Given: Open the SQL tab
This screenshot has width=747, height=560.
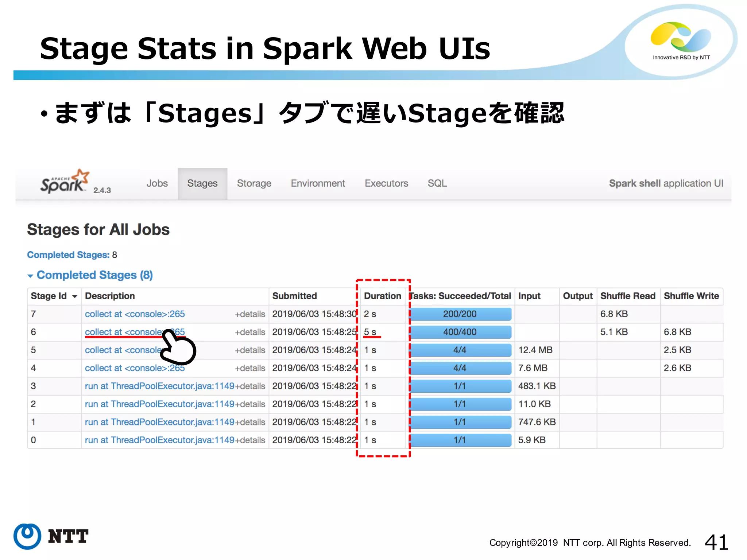Looking at the screenshot, I should (437, 183).
